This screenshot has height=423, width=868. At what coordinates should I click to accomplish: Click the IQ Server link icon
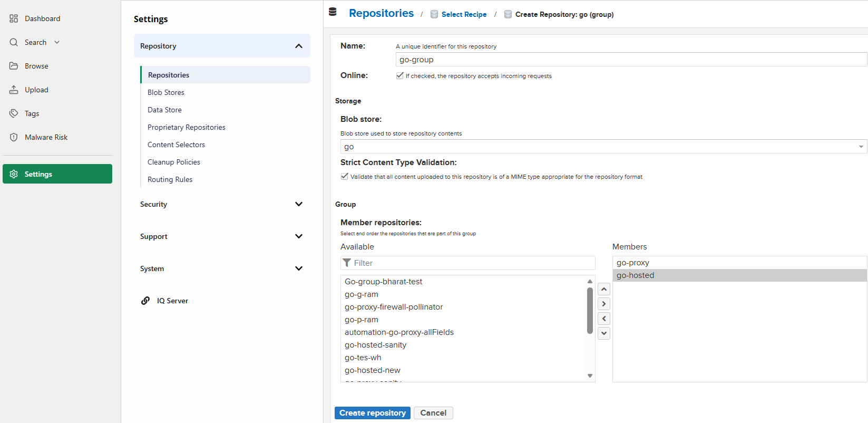coord(145,301)
